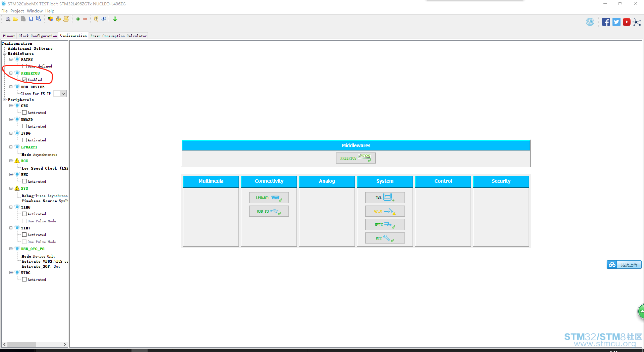Image resolution: width=644 pixels, height=352 pixels.
Task: Click the SYS yellow warning icon in tree
Action: [17, 188]
